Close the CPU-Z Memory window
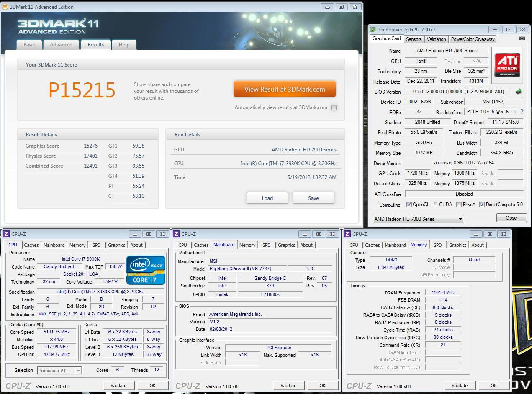 [504, 234]
